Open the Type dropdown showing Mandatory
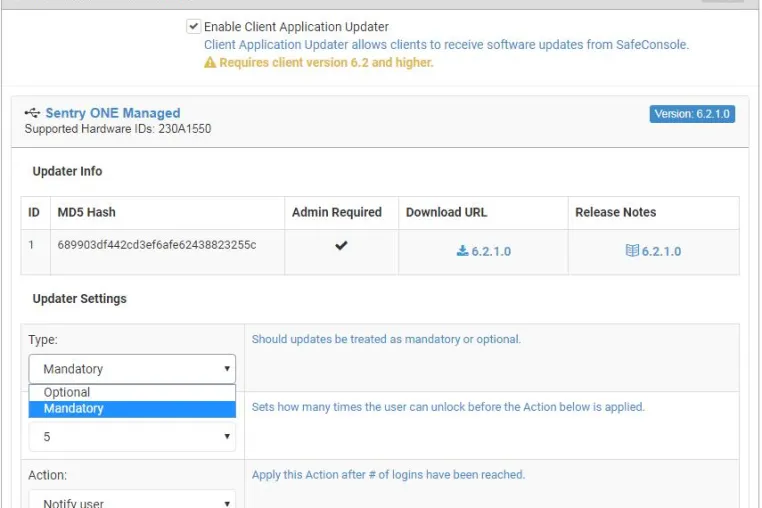The image size is (762, 508). point(132,369)
